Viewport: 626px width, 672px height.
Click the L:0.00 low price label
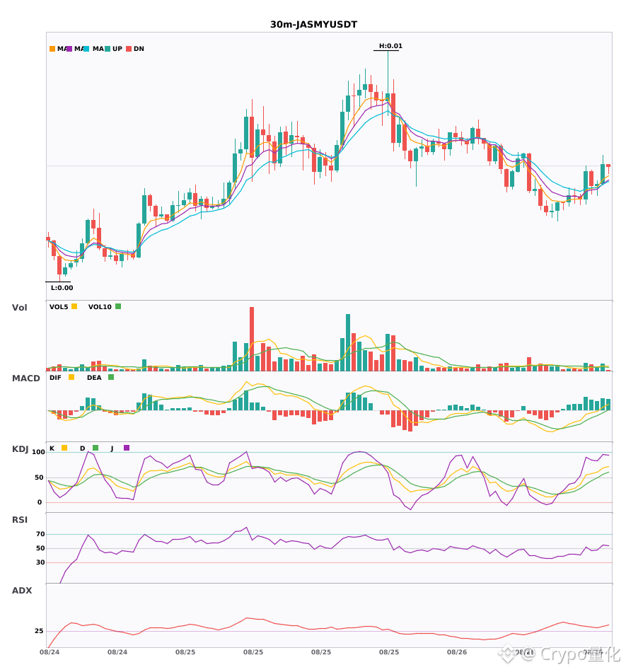62,288
